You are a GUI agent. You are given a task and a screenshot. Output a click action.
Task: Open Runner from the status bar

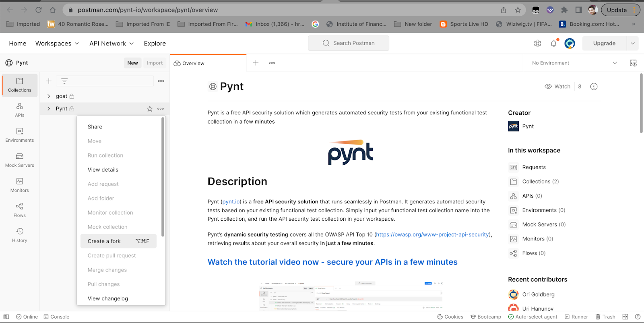coord(576,317)
